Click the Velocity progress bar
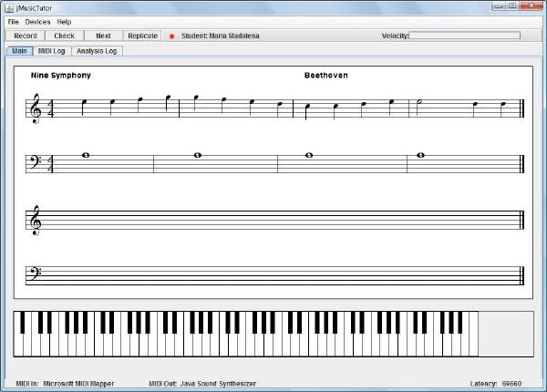The image size is (547, 392). (x=465, y=36)
